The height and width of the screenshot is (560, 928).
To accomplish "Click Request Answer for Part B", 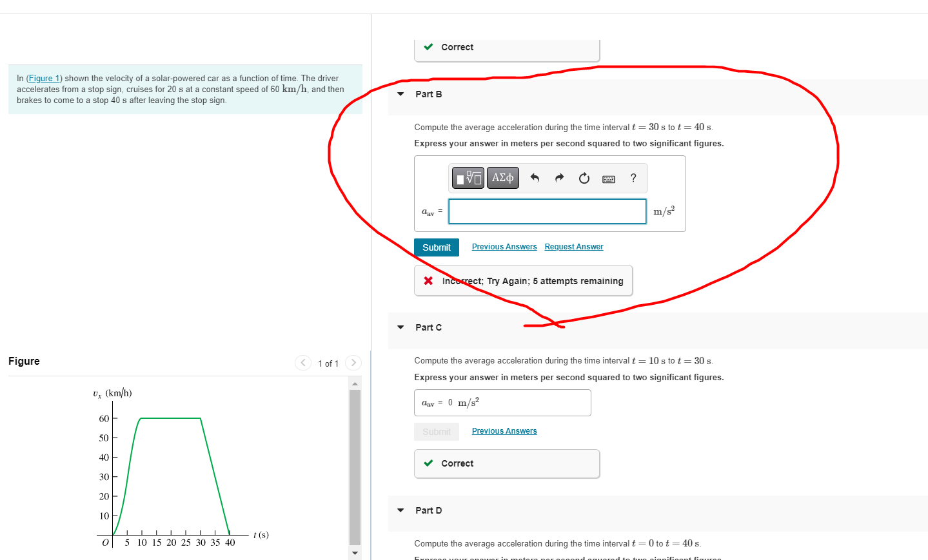I will click(573, 246).
